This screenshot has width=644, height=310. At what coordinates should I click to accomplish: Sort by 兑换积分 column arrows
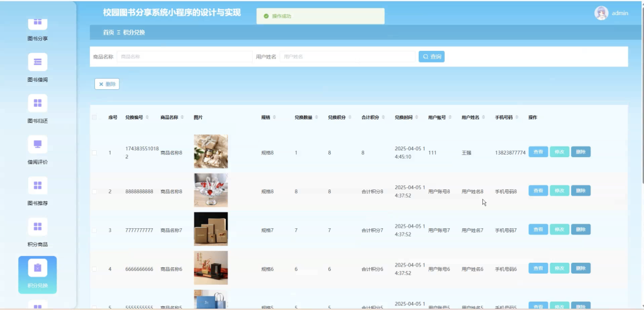point(350,118)
